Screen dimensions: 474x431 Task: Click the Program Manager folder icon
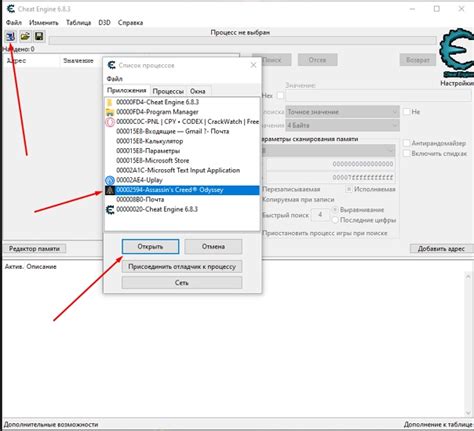[110, 112]
